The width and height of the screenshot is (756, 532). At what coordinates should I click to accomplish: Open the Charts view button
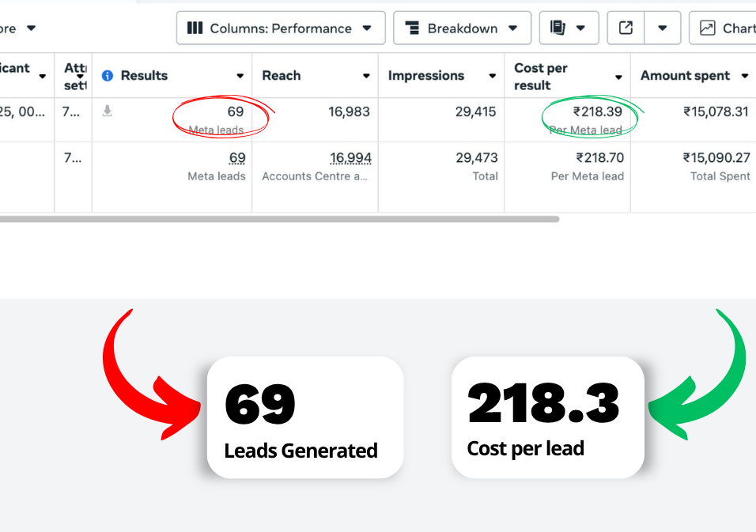click(724, 28)
